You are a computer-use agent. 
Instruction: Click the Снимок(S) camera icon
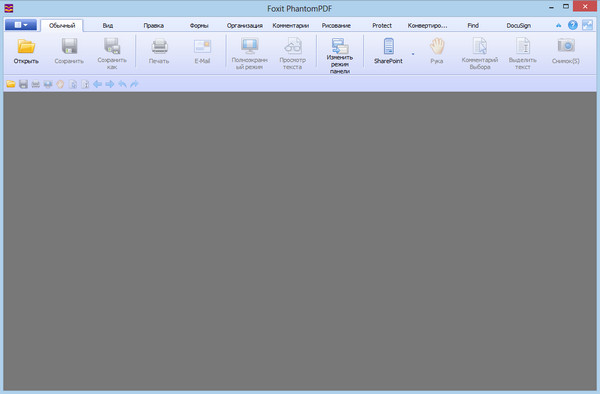[x=566, y=46]
